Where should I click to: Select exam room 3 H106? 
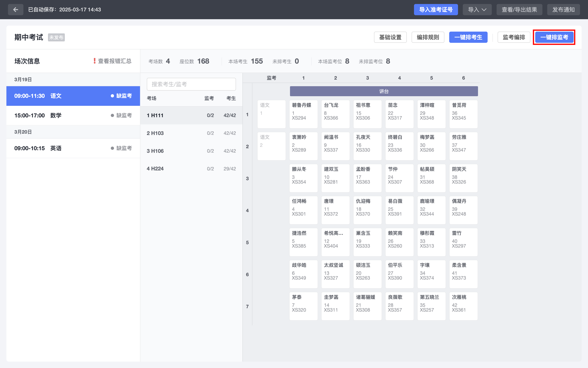coord(191,151)
